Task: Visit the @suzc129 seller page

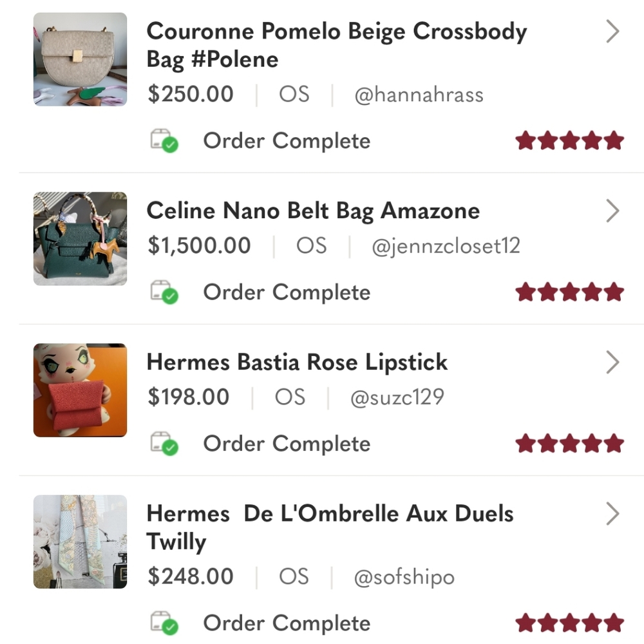Action: pos(397,397)
